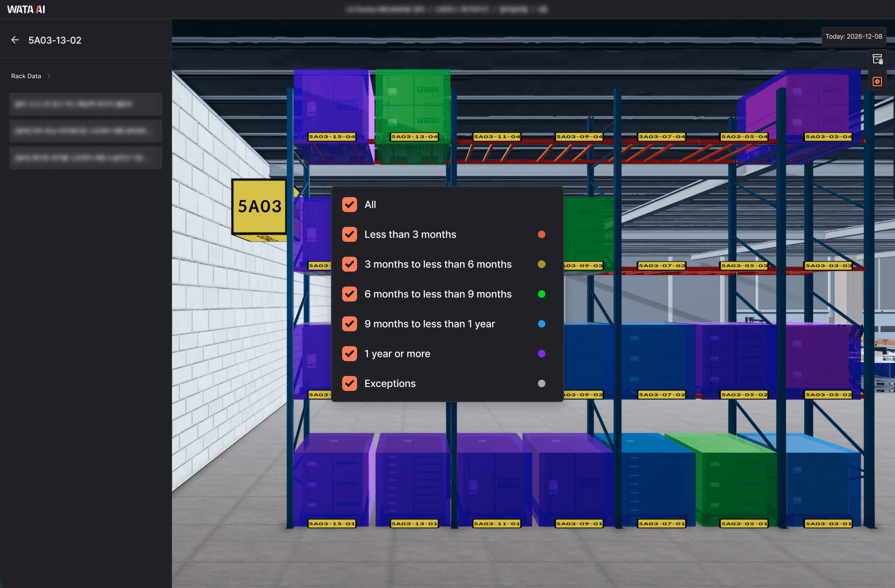Click the 5A03-03-02 slot label
Screen dimensions: 895x588
(x=828, y=395)
